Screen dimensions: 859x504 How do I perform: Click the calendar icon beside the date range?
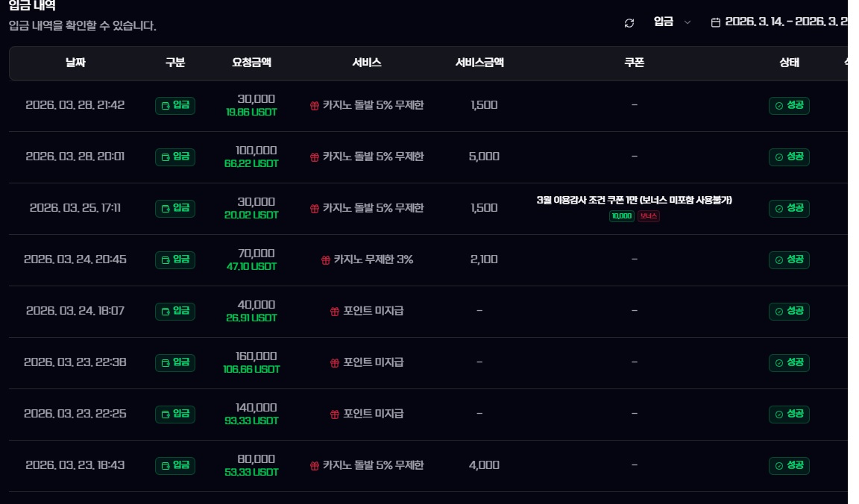716,22
